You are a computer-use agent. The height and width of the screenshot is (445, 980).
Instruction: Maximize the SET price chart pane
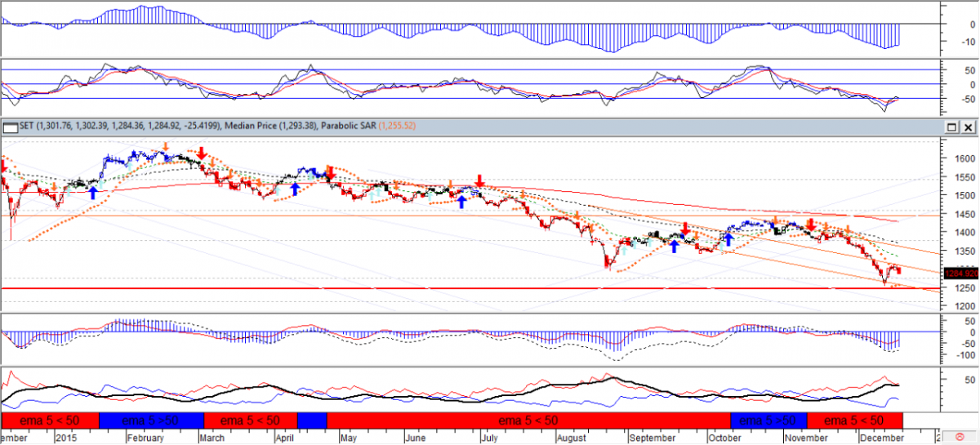[x=952, y=128]
